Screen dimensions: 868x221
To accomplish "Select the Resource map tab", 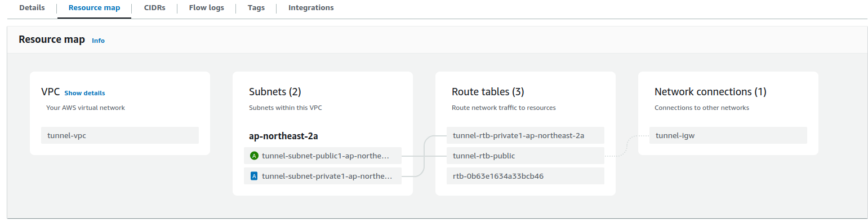I will (94, 8).
